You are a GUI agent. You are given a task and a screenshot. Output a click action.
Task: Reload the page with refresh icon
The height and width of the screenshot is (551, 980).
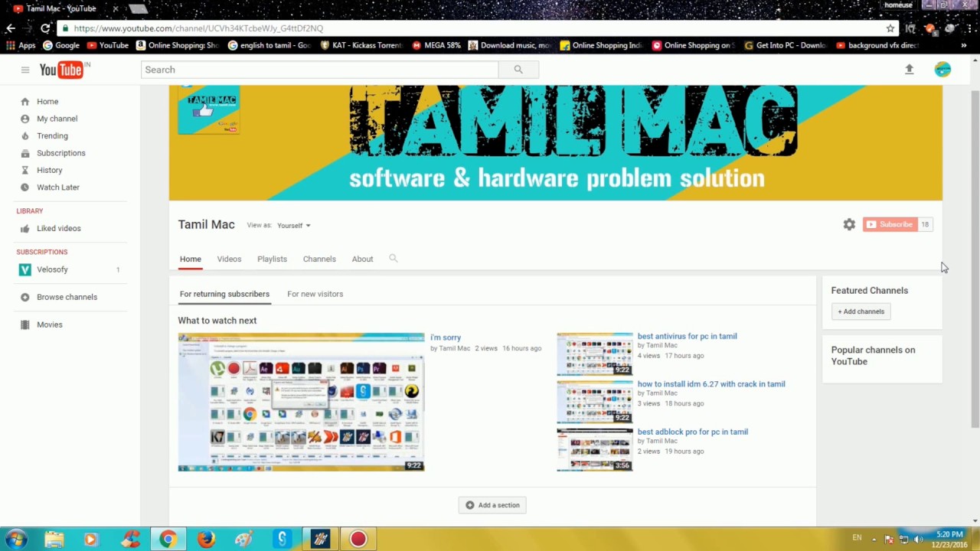click(45, 28)
